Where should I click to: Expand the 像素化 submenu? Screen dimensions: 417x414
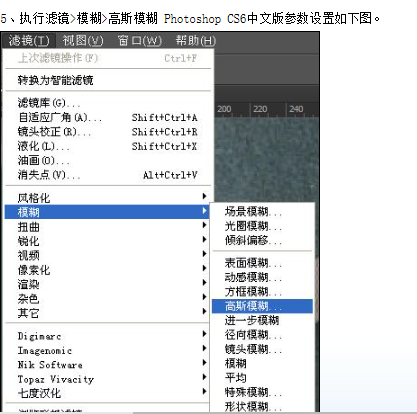[x=107, y=270]
